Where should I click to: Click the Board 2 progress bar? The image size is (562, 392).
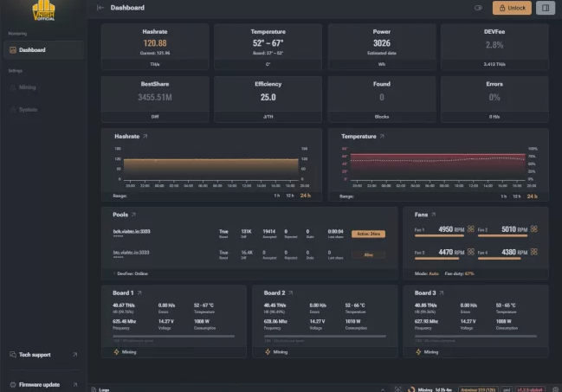(325, 336)
